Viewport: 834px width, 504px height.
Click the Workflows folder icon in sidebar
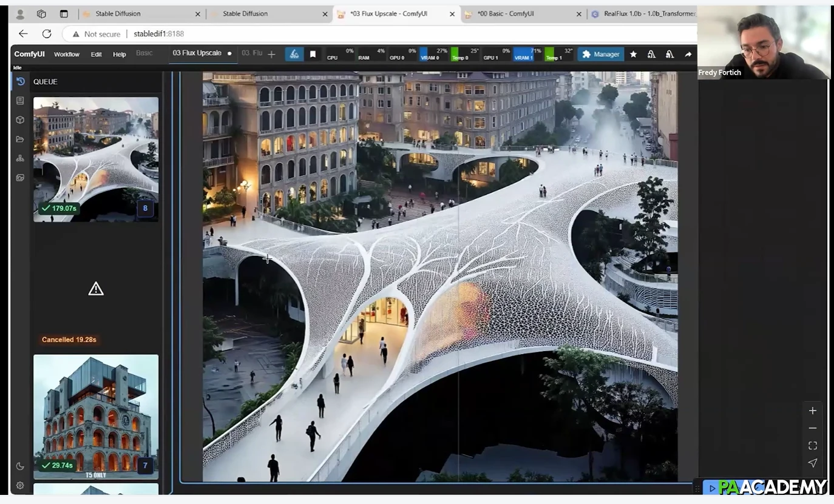[x=19, y=139]
